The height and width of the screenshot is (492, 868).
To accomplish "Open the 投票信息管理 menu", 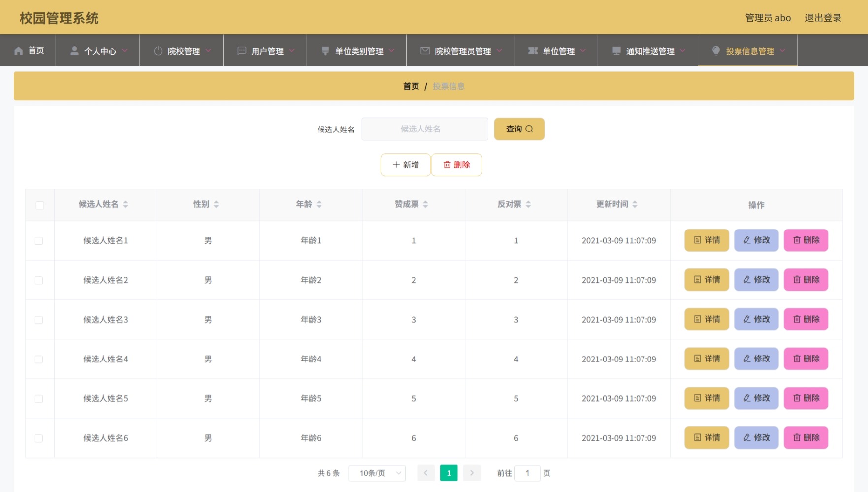I will [748, 50].
